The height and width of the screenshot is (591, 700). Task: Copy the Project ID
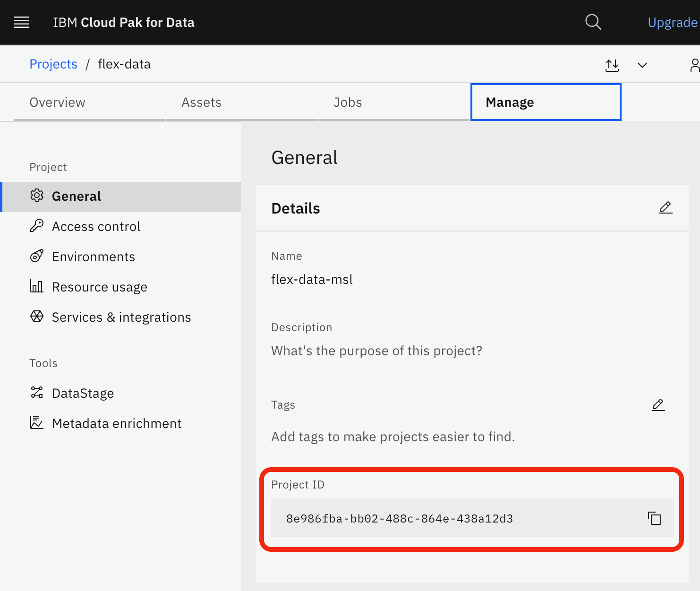click(655, 518)
